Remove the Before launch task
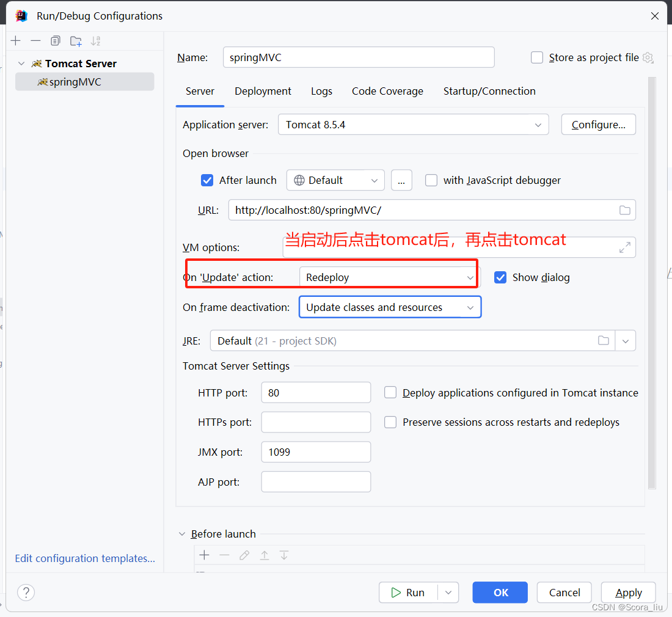The image size is (672, 617). click(224, 555)
